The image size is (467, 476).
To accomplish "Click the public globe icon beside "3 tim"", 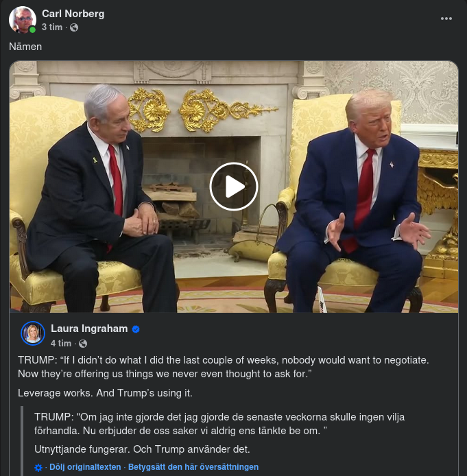I will (x=74, y=27).
